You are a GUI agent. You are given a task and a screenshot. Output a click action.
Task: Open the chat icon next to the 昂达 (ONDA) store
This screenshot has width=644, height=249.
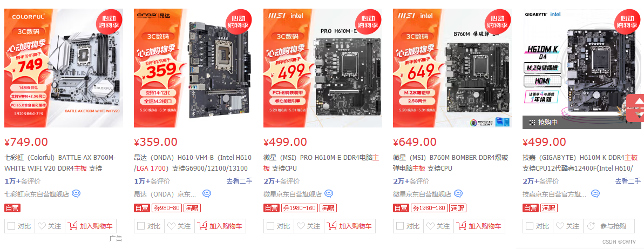point(207,193)
